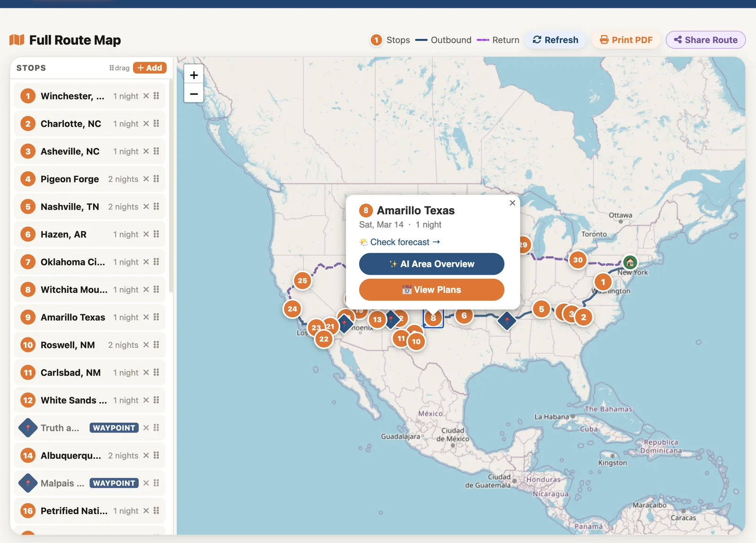Select the Oklahoma Ci... stop
This screenshot has width=756, height=543.
point(89,262)
